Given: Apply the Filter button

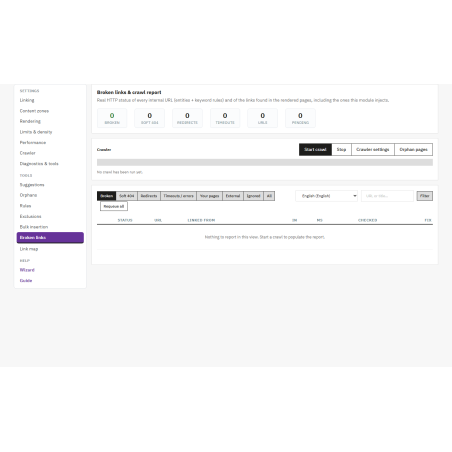Looking at the screenshot, I should (x=425, y=196).
